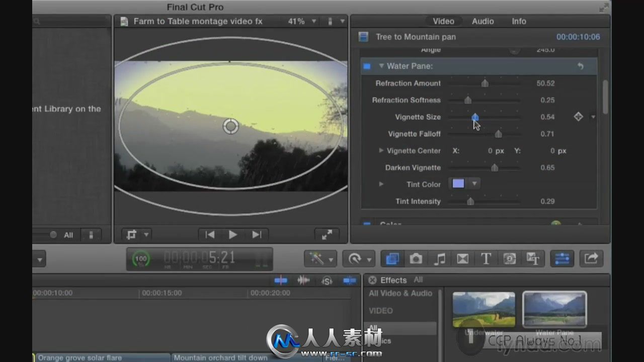The height and width of the screenshot is (362, 644).
Task: Toggle timeline snapping
Action: tap(350, 281)
